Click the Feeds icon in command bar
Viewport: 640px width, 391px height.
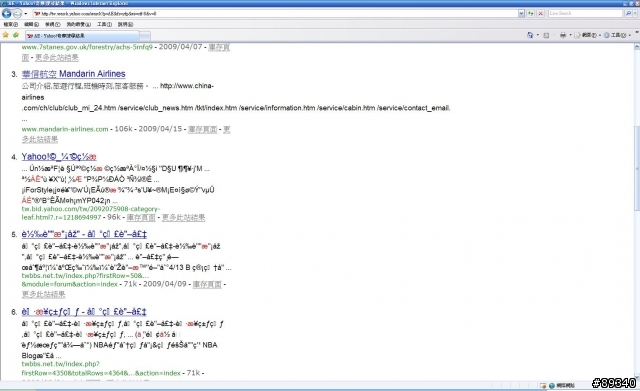[x=547, y=36]
